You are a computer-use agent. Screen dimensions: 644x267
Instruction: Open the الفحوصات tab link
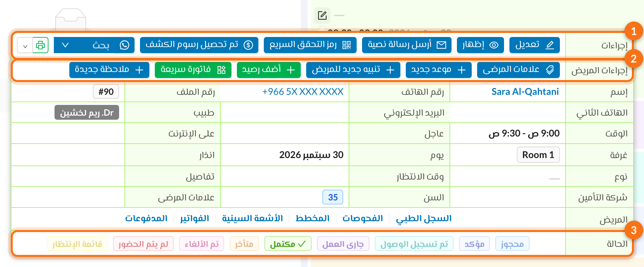point(363,218)
